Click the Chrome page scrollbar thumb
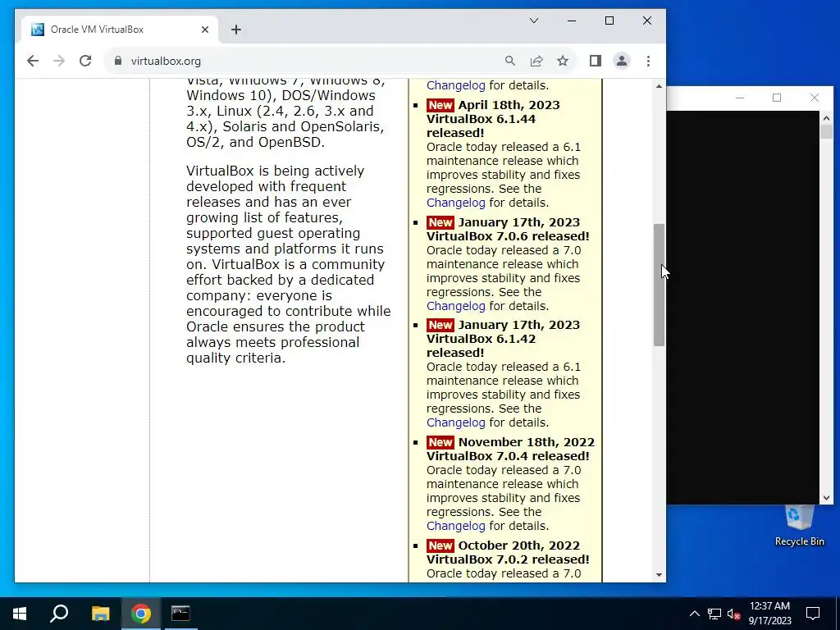Image resolution: width=840 pixels, height=630 pixels. (659, 285)
